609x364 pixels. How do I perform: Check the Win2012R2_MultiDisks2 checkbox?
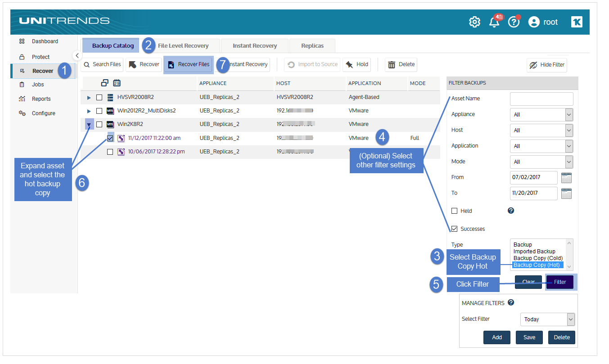(x=99, y=111)
